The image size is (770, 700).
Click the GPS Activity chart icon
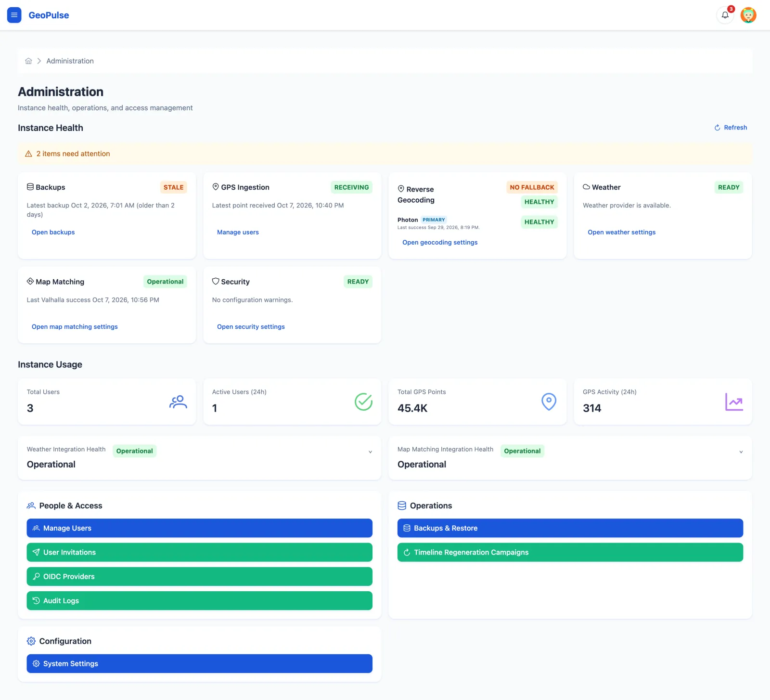point(734,402)
